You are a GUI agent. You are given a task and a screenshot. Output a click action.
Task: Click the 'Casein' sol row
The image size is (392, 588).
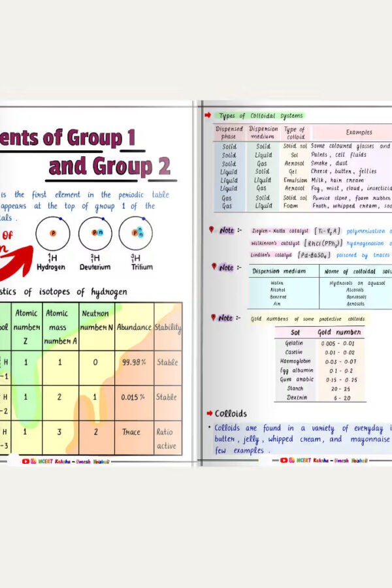[x=294, y=352]
